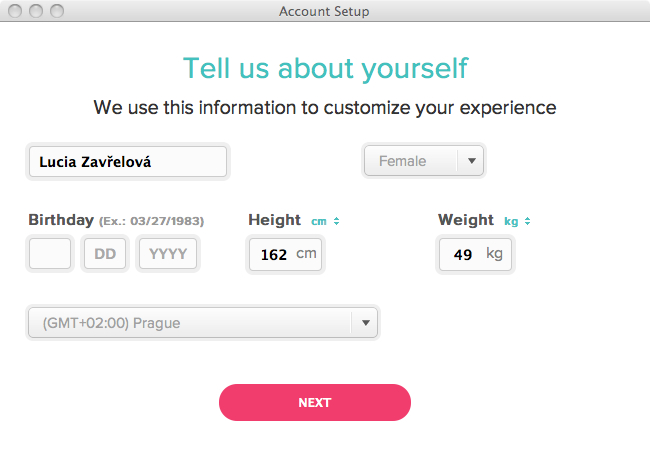Screen dimensions: 650x472
Task: Click the Birthday label text
Action: [x=61, y=220]
